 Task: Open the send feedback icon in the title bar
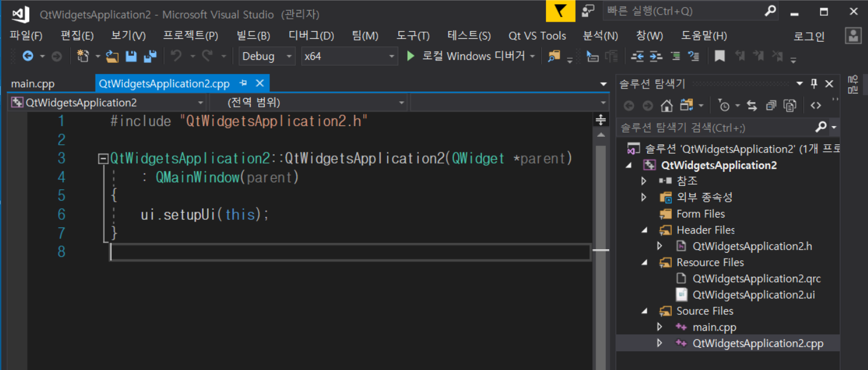click(x=588, y=11)
